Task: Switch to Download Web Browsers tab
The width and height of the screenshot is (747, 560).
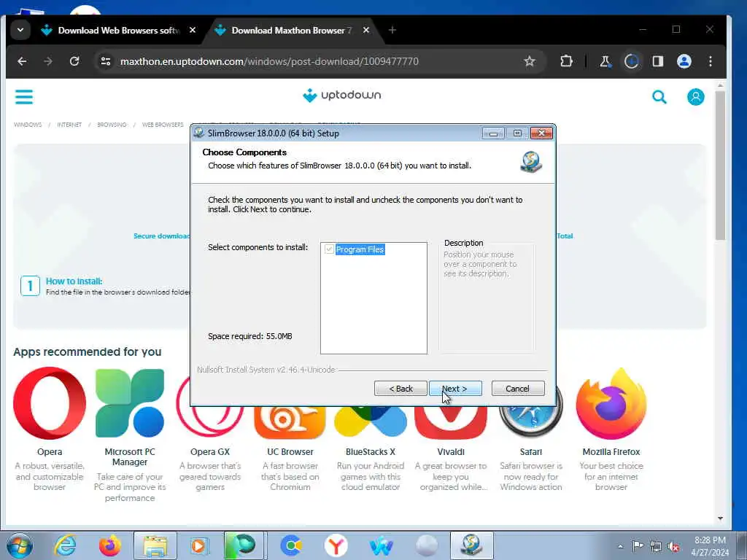Action: coord(119,31)
